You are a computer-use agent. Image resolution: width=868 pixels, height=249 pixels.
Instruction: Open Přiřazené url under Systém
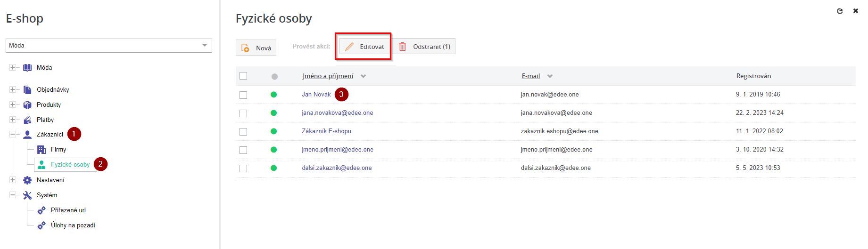[x=68, y=210]
